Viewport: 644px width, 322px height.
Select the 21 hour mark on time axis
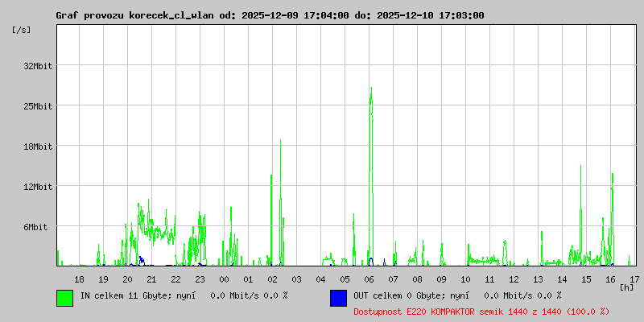(151, 279)
